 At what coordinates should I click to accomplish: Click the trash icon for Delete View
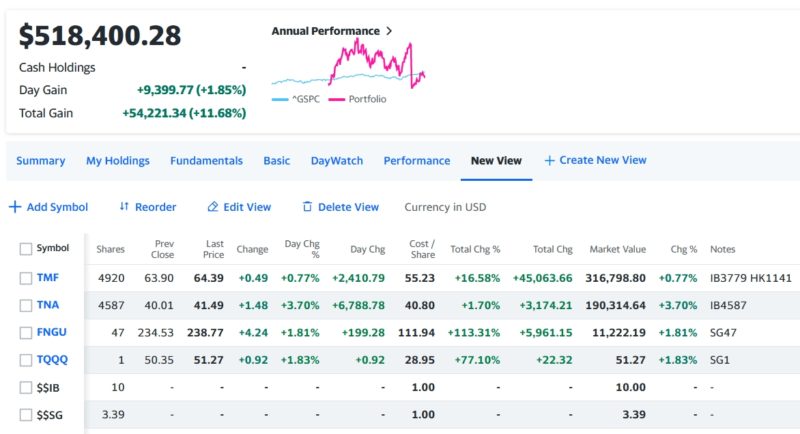307,207
